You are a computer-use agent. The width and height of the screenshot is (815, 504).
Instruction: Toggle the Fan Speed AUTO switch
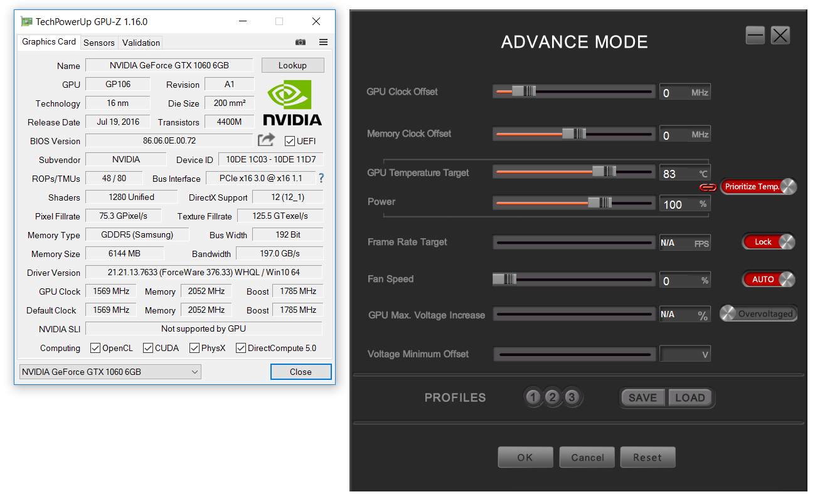click(769, 279)
